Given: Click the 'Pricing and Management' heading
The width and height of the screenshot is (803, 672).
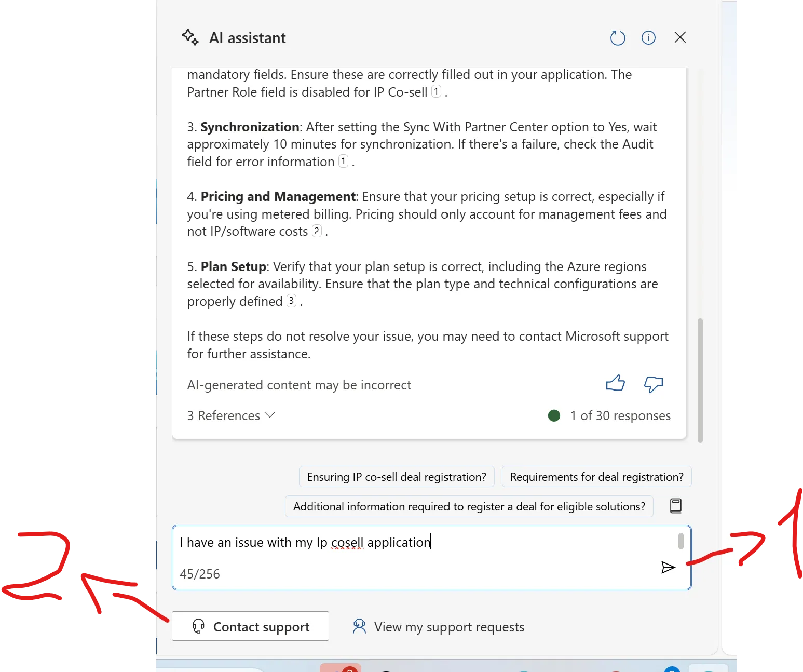Looking at the screenshot, I should tap(278, 196).
